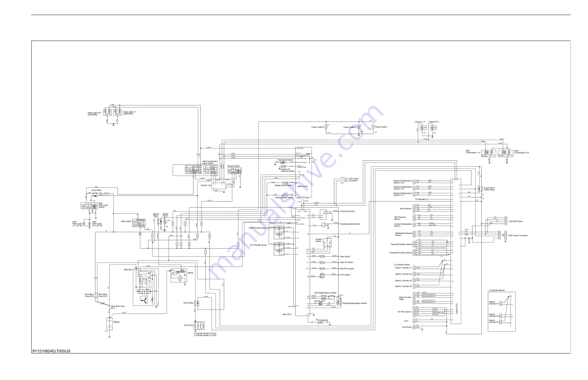Click the 'Air Flow Sensor' label
This screenshot has height=380, width=588.
(405, 312)
